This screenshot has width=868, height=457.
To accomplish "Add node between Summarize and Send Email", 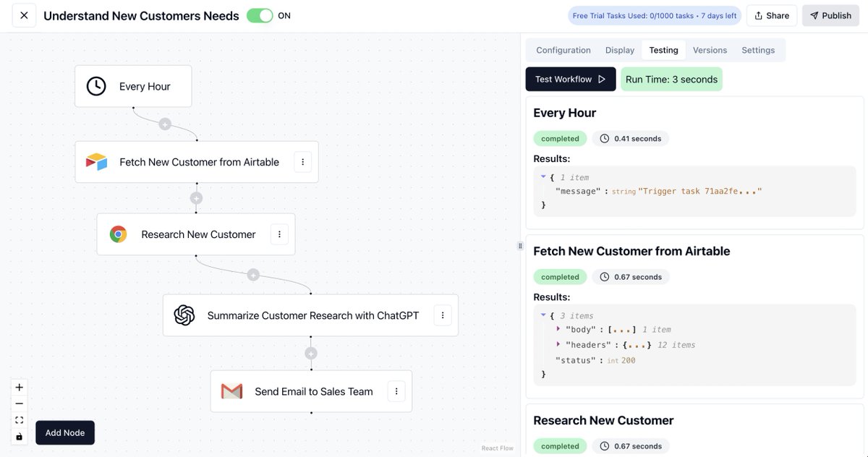I will [311, 354].
